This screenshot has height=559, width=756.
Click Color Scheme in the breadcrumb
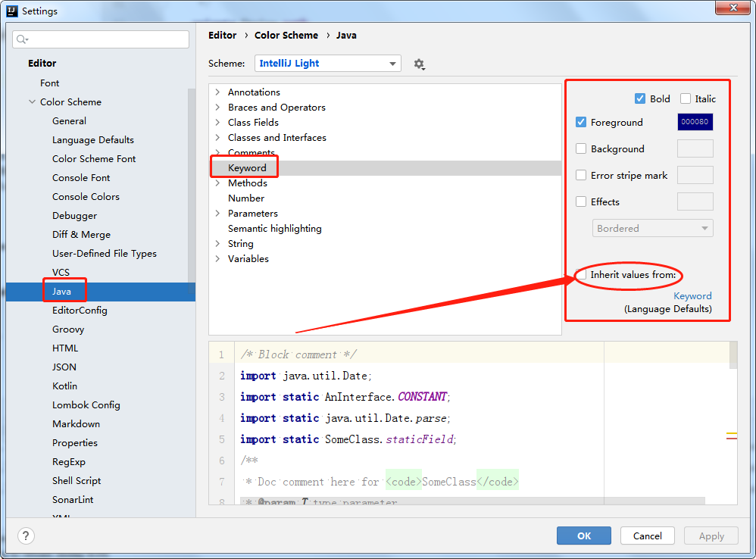pos(286,35)
